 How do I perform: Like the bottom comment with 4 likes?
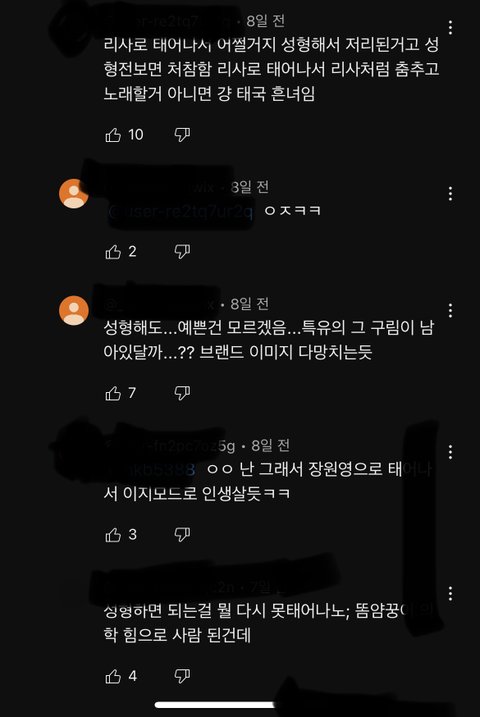113,676
